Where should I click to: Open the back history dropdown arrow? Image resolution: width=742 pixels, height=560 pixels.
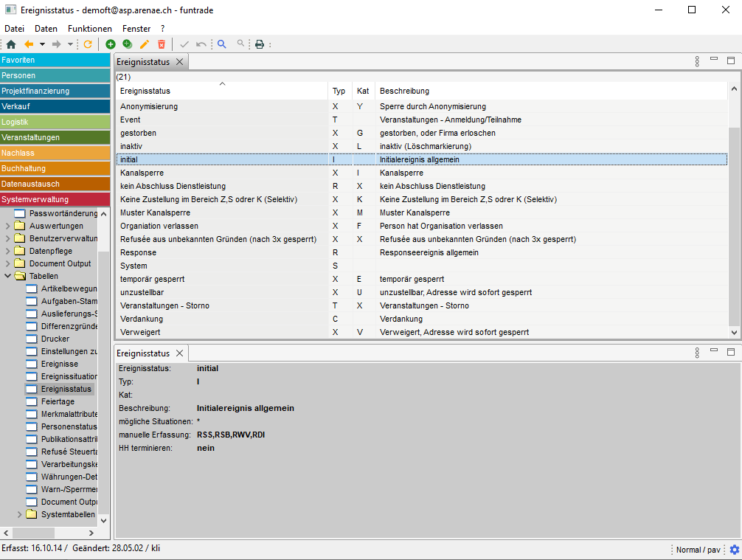[42, 44]
